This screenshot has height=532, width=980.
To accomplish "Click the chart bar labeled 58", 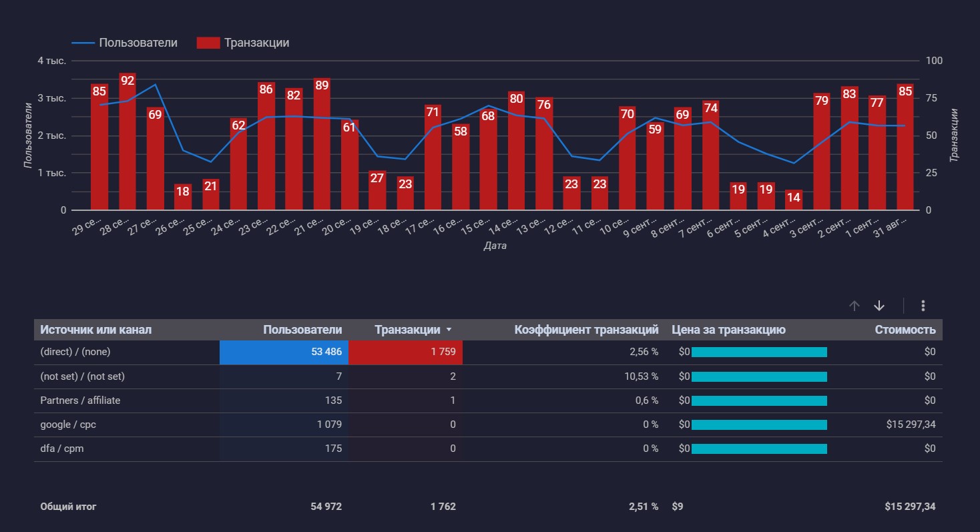I will point(461,167).
